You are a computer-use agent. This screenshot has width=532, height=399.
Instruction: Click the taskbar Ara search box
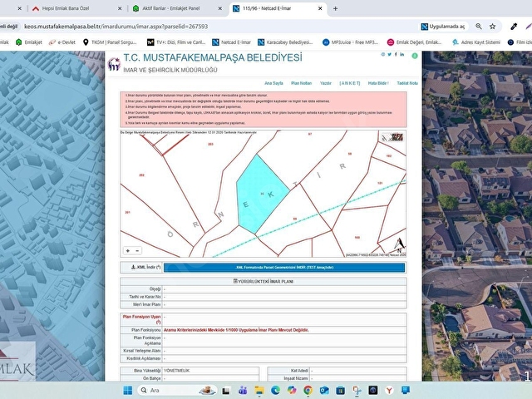[177, 390]
